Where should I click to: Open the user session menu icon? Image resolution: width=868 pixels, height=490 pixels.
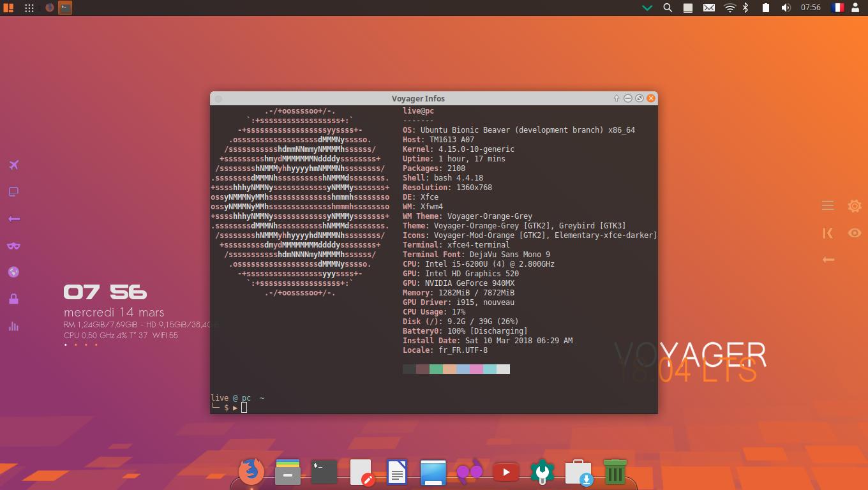point(857,8)
